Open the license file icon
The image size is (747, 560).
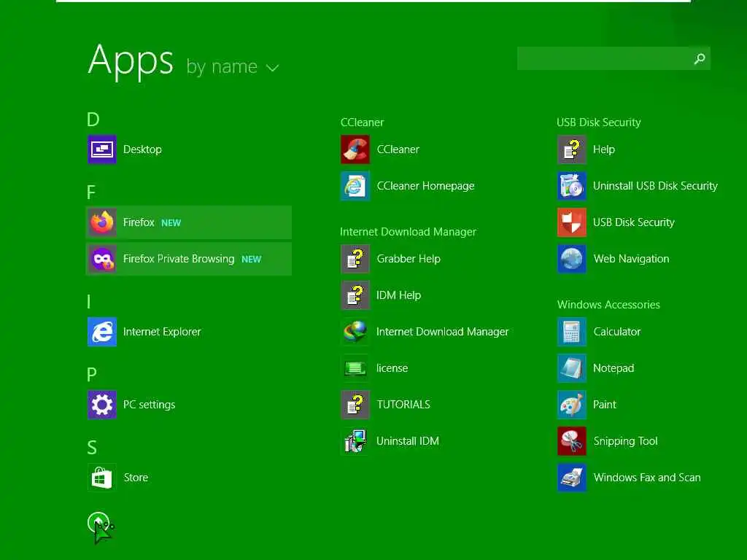coord(355,368)
